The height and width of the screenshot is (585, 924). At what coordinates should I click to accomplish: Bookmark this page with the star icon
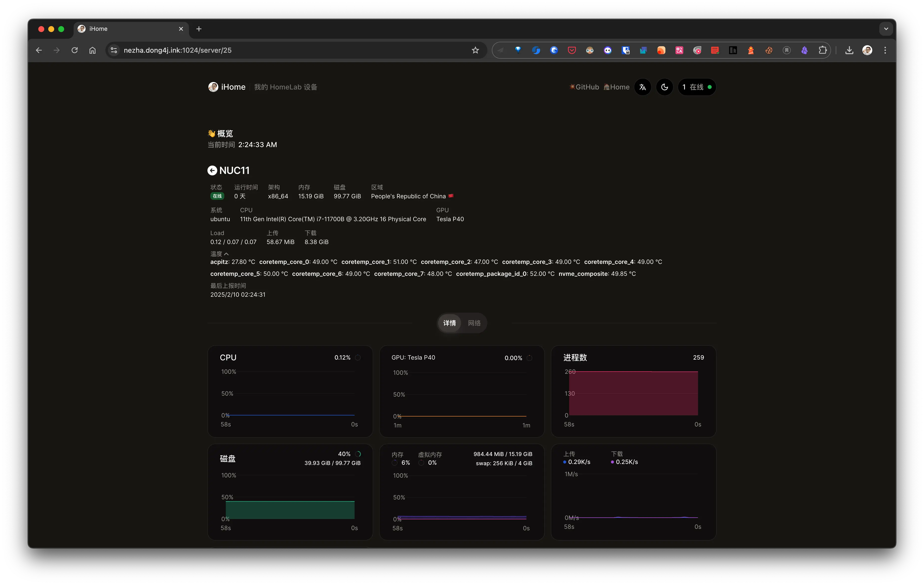pyautogui.click(x=475, y=50)
